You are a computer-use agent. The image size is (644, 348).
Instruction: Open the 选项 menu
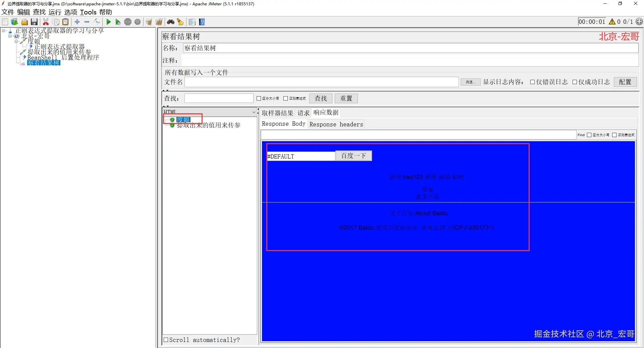coord(71,12)
